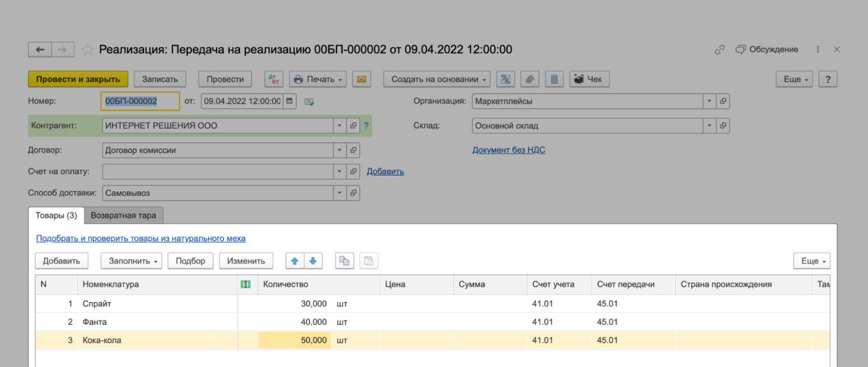Open Обсуждение discussion panel

(x=767, y=50)
